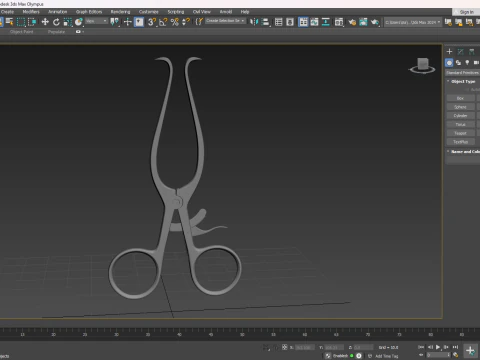The image size is (480, 360).
Task: Select the Shapes category icon
Action: click(x=458, y=63)
